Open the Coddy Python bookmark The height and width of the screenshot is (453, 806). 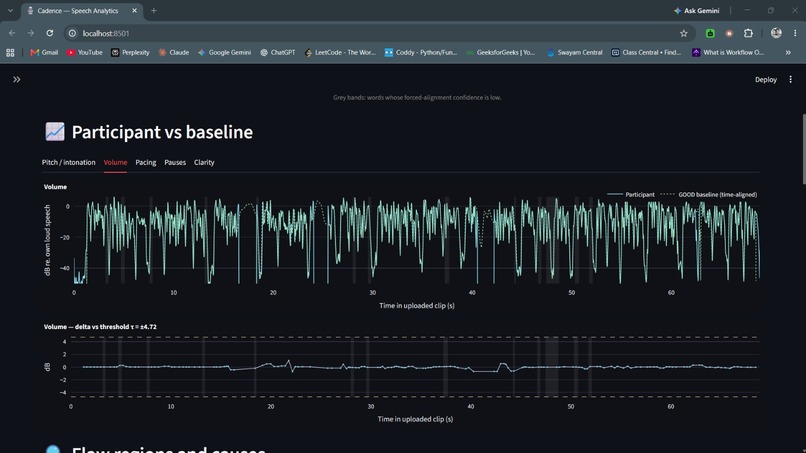421,52
